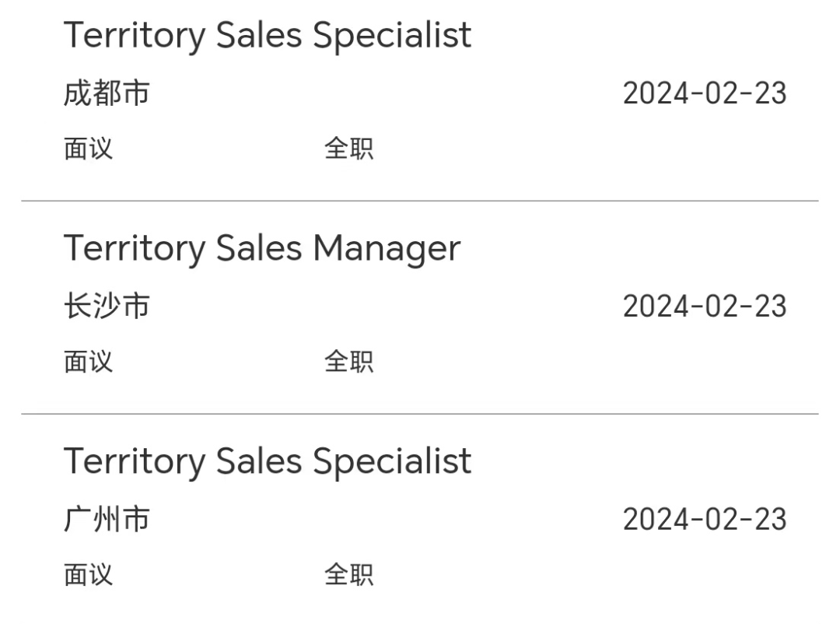The width and height of the screenshot is (840, 624).
Task: Click the word Territory in Guangzhou job title
Action: (135, 462)
